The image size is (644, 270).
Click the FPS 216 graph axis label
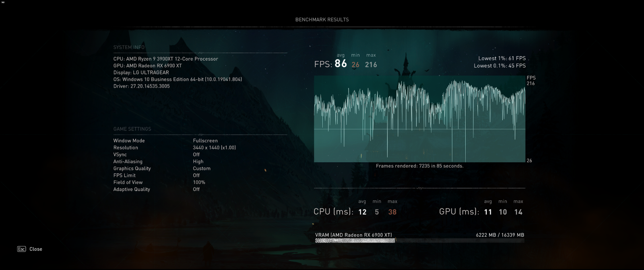pos(531,81)
